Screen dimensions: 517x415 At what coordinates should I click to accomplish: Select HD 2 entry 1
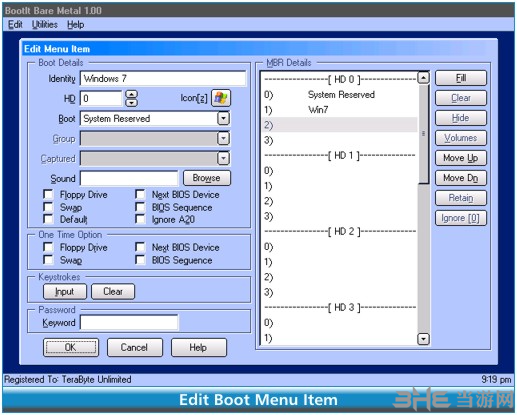(340, 262)
